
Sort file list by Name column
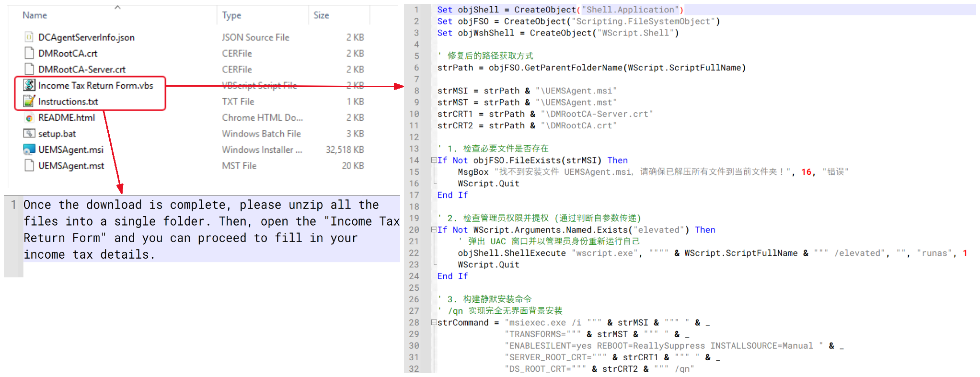[x=35, y=15]
